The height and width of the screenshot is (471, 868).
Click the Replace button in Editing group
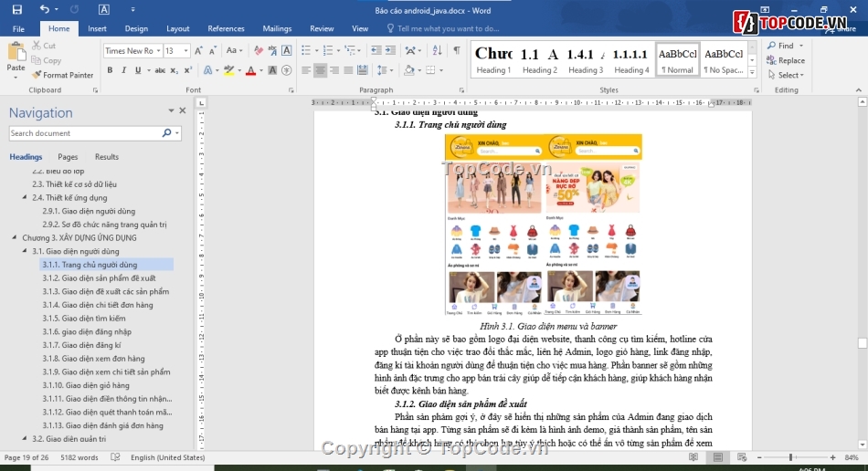click(x=786, y=60)
